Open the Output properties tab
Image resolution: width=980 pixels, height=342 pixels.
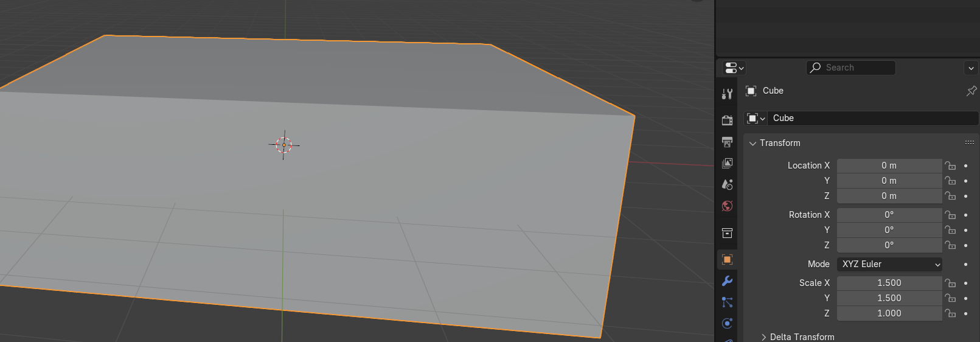727,142
